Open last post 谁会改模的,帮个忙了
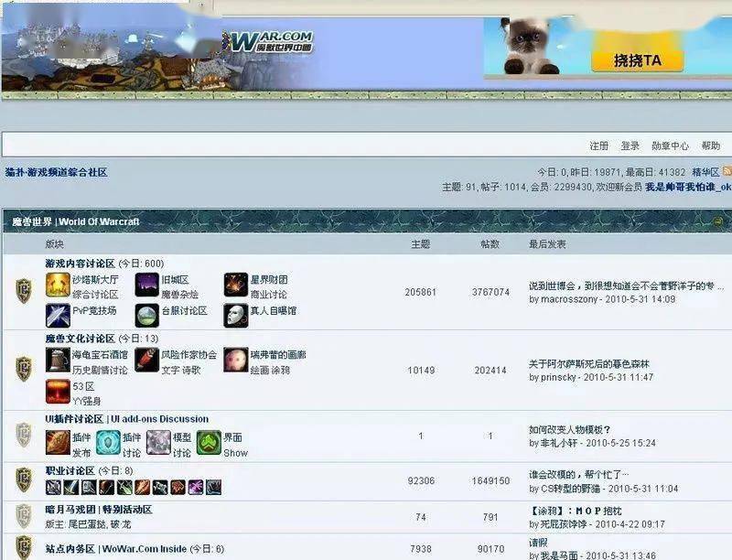 pos(579,475)
